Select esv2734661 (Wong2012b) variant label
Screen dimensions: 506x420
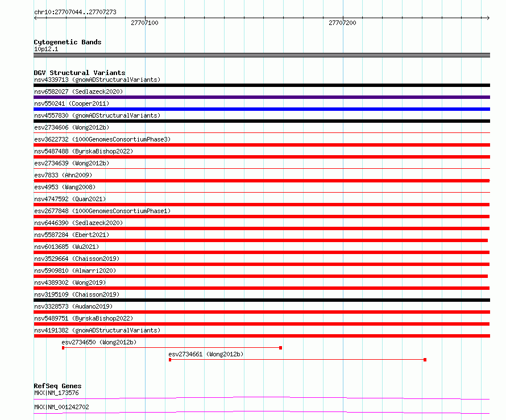pos(206,354)
